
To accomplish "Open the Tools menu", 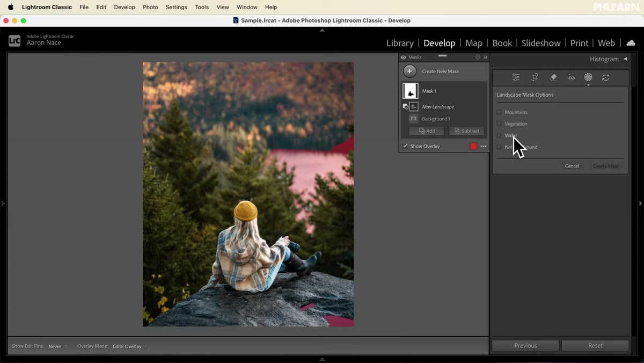I will [202, 7].
